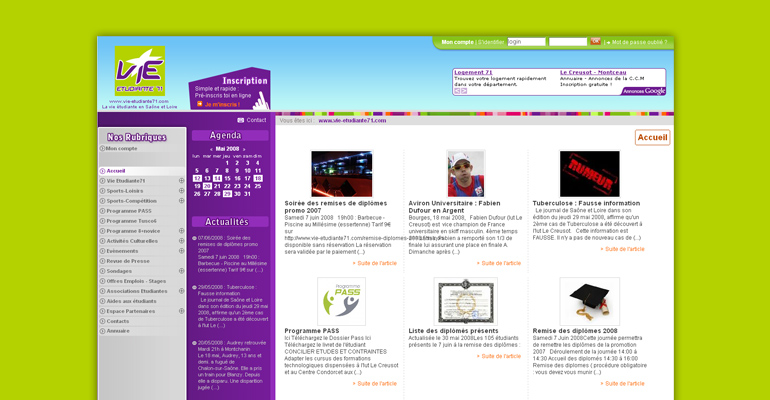
Task: Click the Vie Etudiante 71 logo
Action: tap(139, 72)
